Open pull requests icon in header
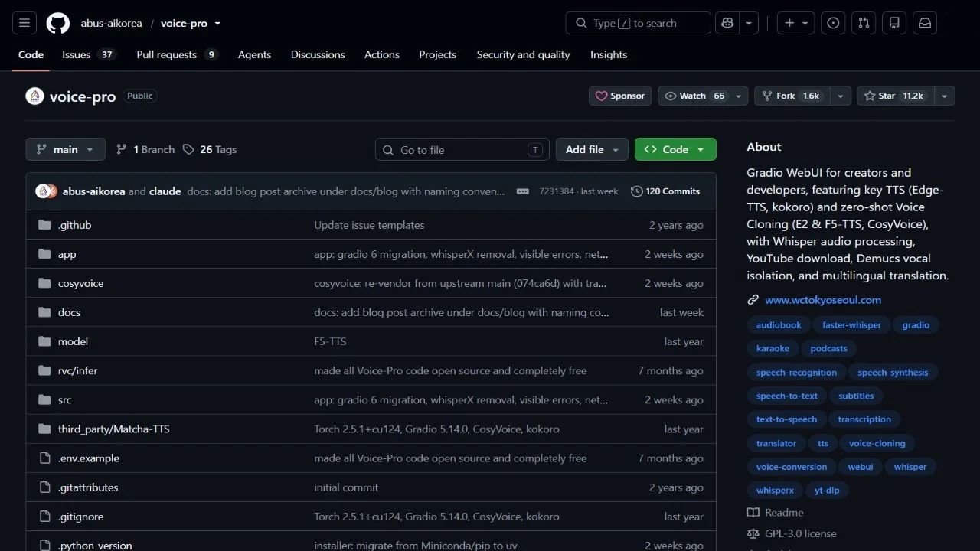Image resolution: width=980 pixels, height=551 pixels. point(864,23)
